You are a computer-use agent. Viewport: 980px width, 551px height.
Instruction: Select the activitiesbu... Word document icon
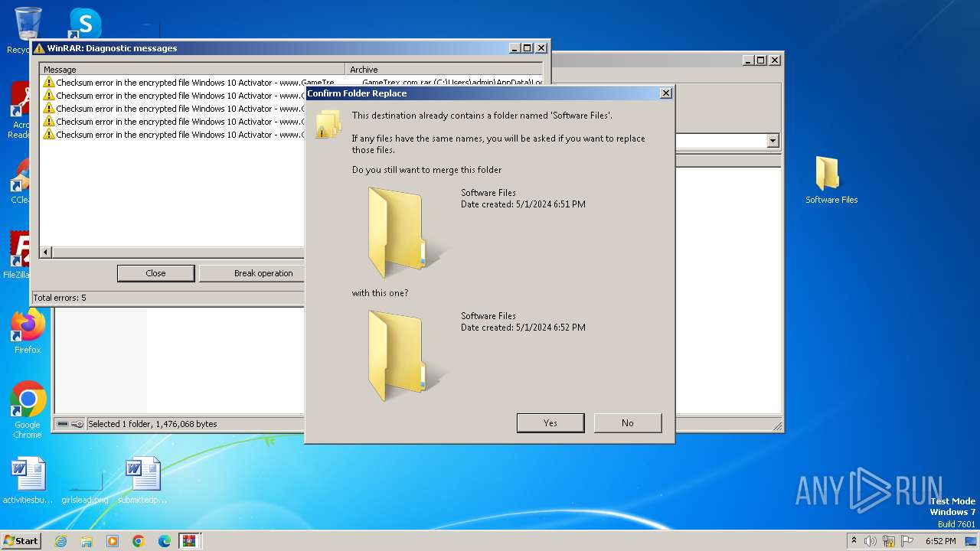tap(28, 481)
